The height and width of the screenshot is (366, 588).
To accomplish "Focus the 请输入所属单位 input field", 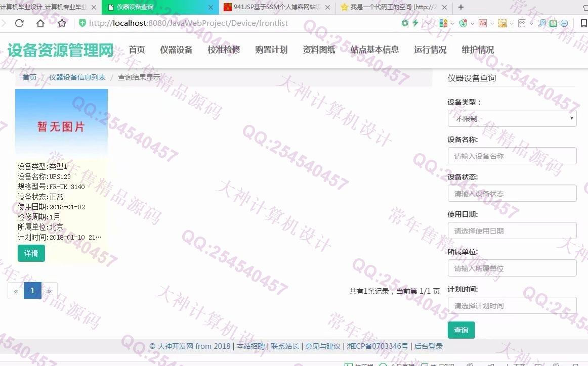I will tap(512, 268).
